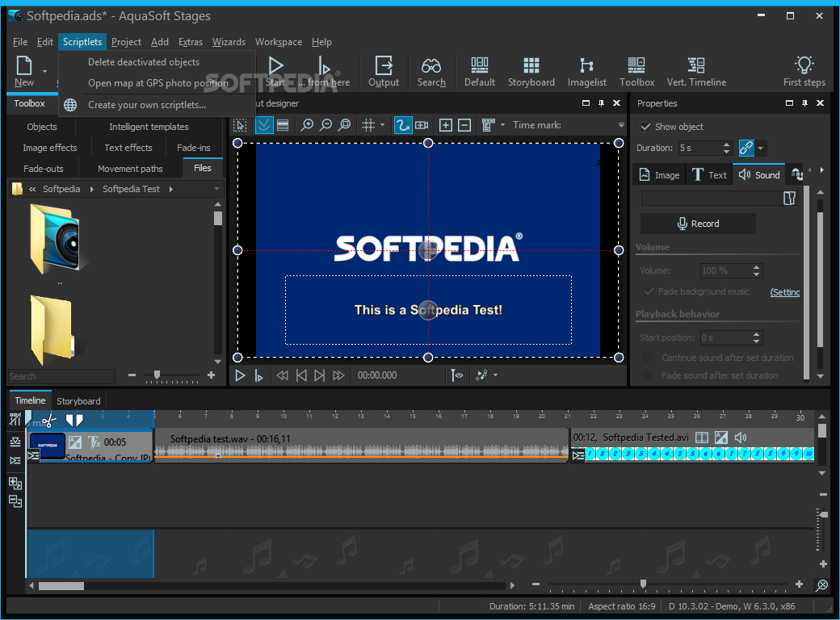Screen dimensions: 840x620
Task: Open the Imagelist view
Action: click(x=586, y=71)
